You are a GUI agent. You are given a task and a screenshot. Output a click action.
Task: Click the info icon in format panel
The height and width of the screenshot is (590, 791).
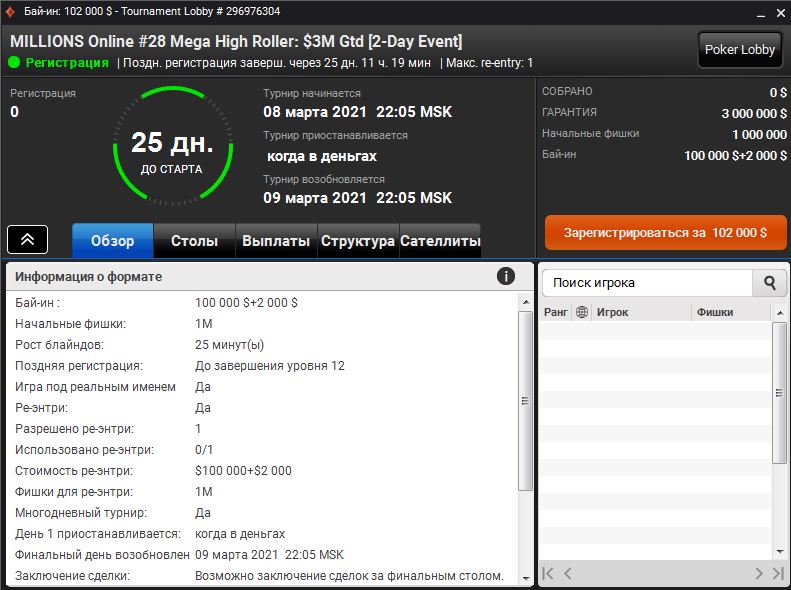point(506,277)
